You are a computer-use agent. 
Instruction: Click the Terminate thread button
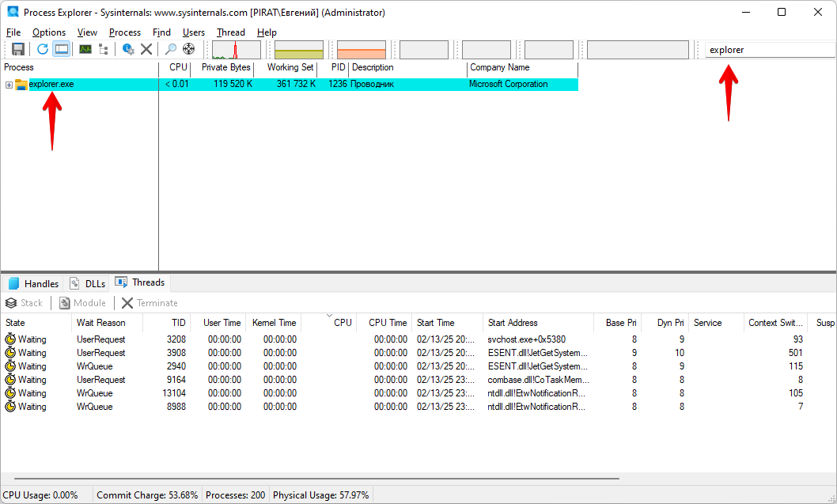pos(150,303)
